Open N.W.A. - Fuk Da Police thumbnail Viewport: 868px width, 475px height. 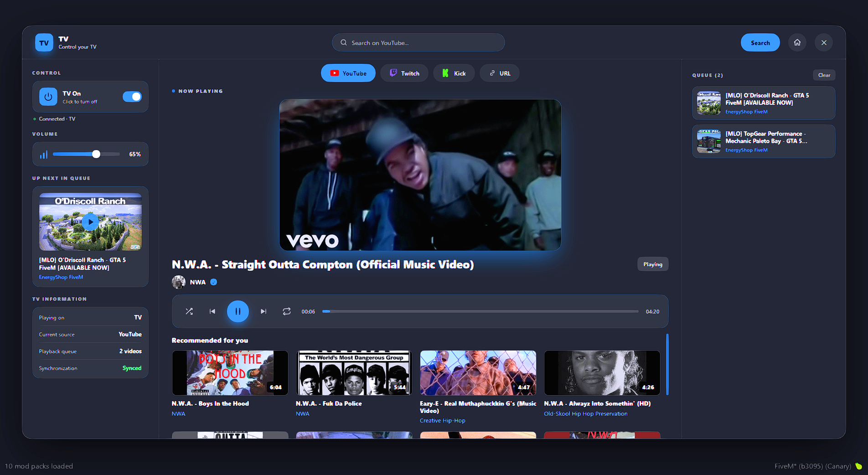pos(354,373)
